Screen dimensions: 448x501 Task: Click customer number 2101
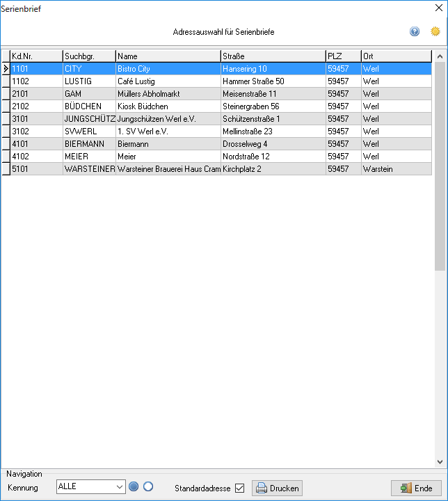(36, 94)
